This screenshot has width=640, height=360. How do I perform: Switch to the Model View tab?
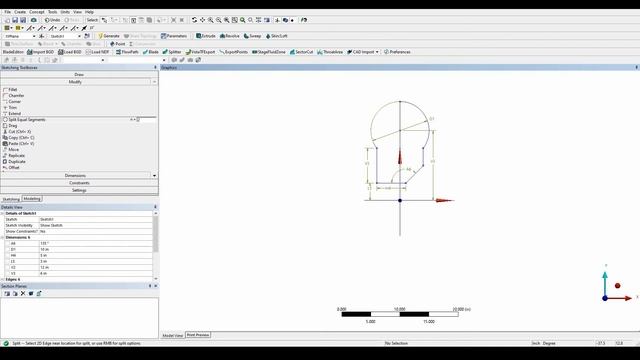pos(173,336)
